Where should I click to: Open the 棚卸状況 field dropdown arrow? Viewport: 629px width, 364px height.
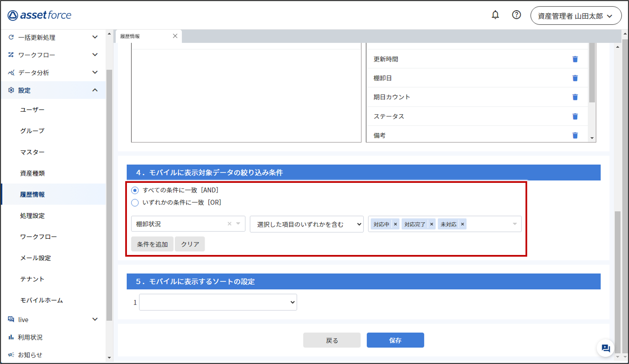pyautogui.click(x=238, y=224)
